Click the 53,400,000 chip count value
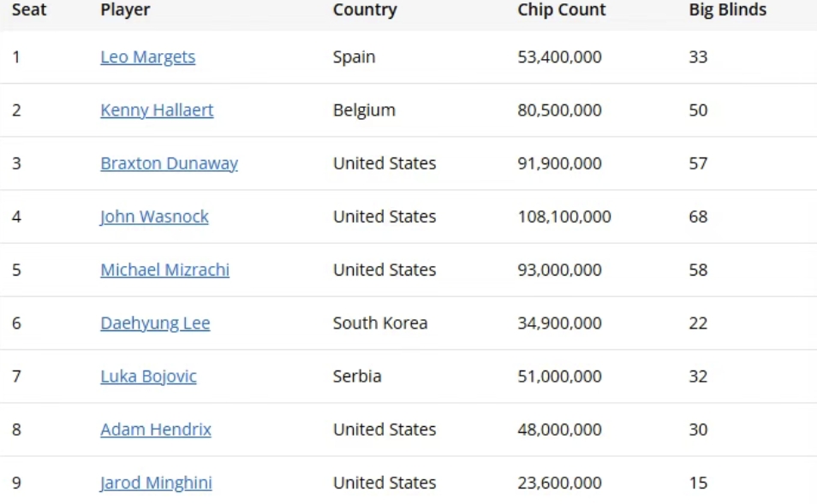The width and height of the screenshot is (817, 504). (559, 56)
